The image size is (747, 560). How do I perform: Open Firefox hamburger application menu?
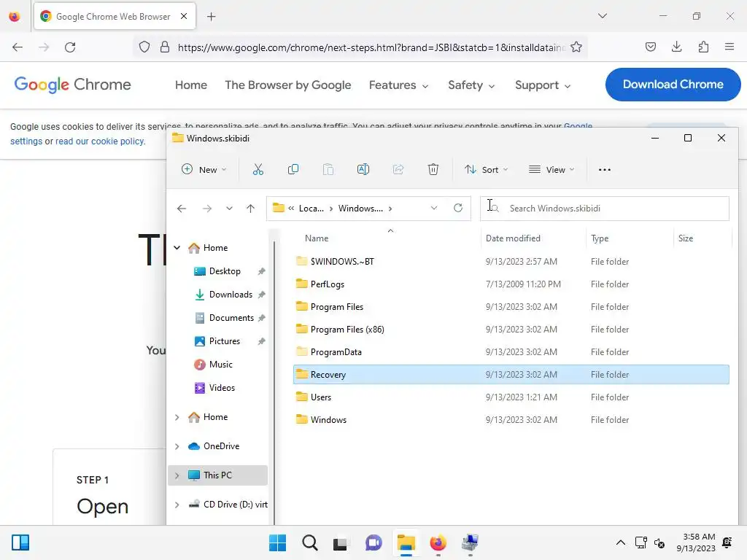pos(729,47)
